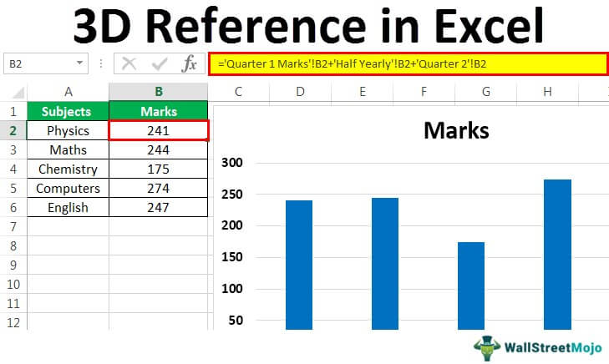Select the column A header
This screenshot has height=364, width=609.
click(x=68, y=91)
